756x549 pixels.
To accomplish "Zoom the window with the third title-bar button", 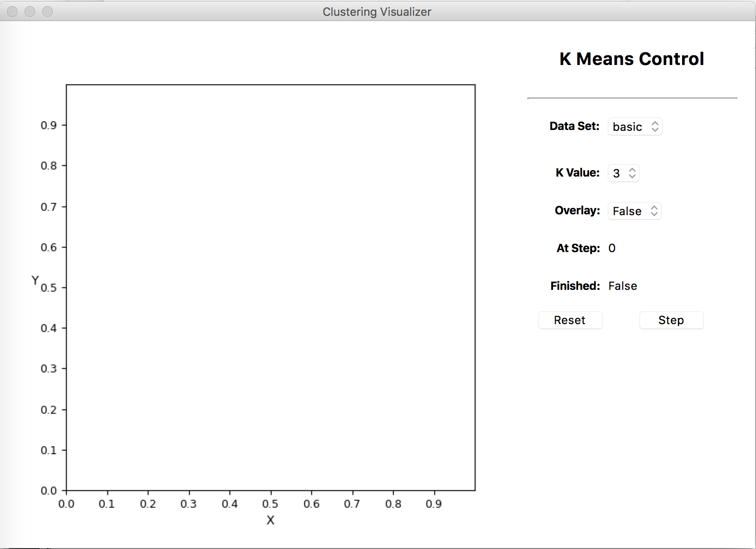I will click(x=47, y=11).
